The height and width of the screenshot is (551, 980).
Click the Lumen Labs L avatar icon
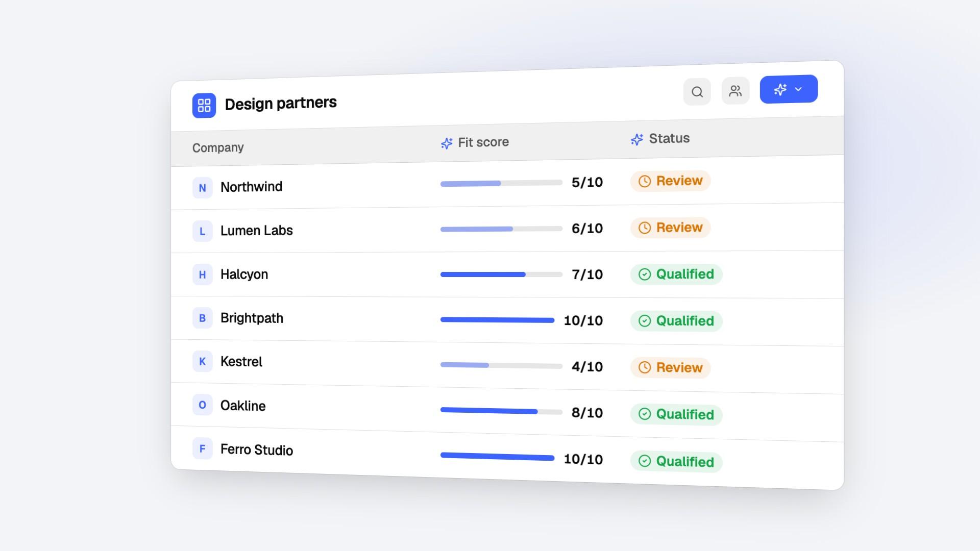[x=203, y=231]
